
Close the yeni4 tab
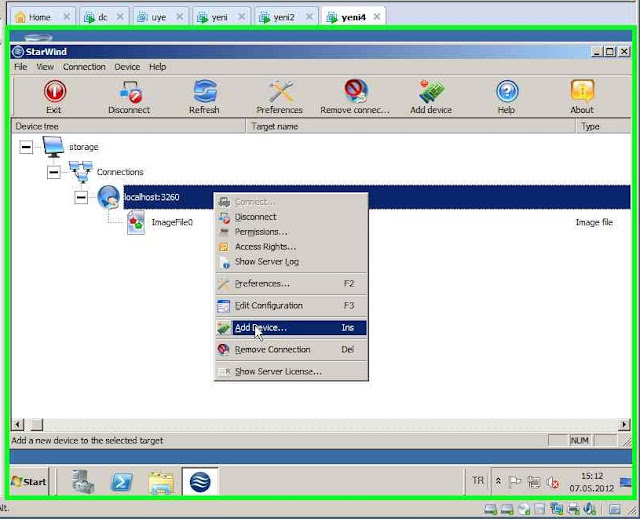tap(377, 17)
